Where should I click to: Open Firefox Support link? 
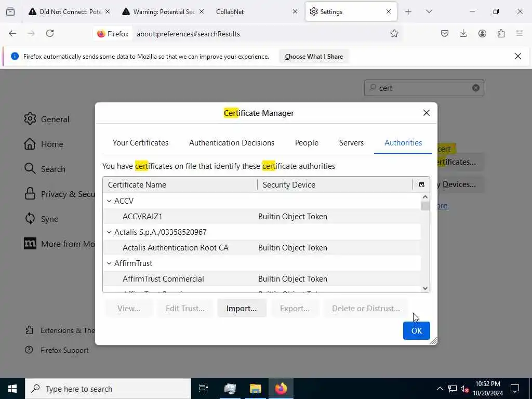tap(57, 350)
